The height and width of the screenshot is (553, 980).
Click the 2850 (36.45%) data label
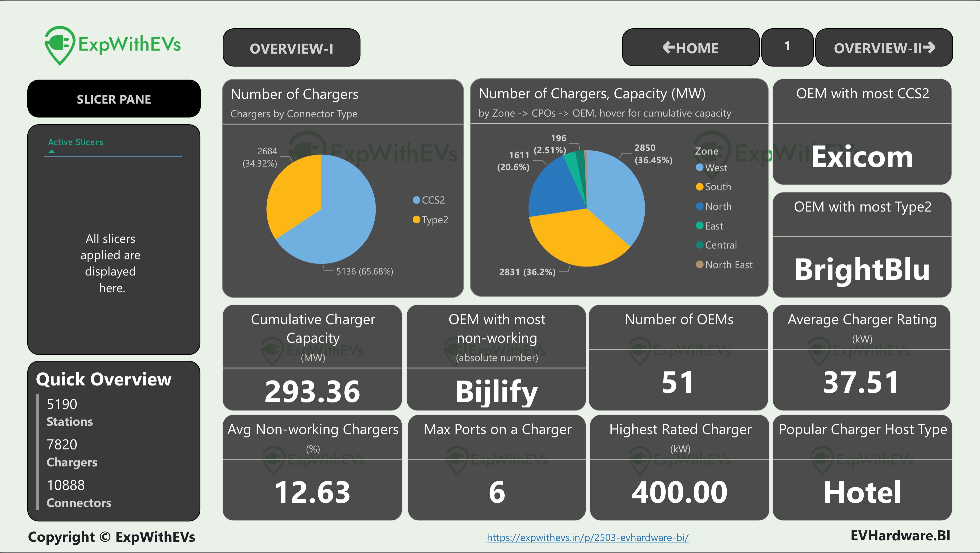[x=653, y=154]
